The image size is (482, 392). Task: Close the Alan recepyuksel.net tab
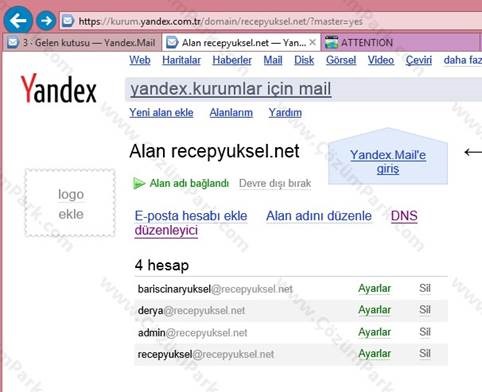pos(312,42)
